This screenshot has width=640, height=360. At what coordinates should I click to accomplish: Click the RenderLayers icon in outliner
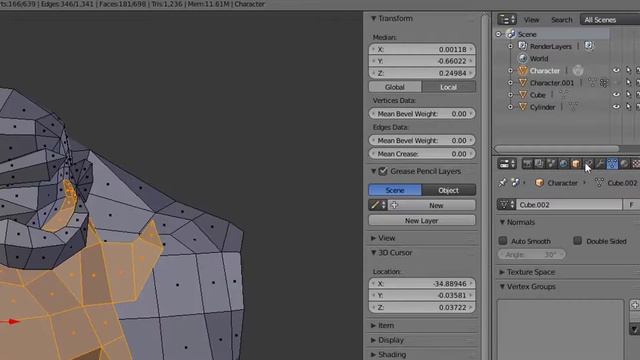point(522,46)
